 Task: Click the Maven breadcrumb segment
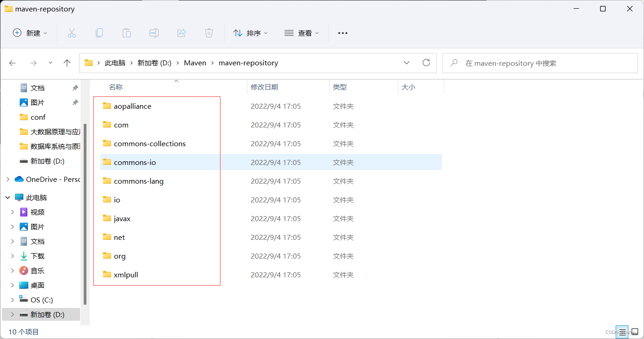coord(195,63)
